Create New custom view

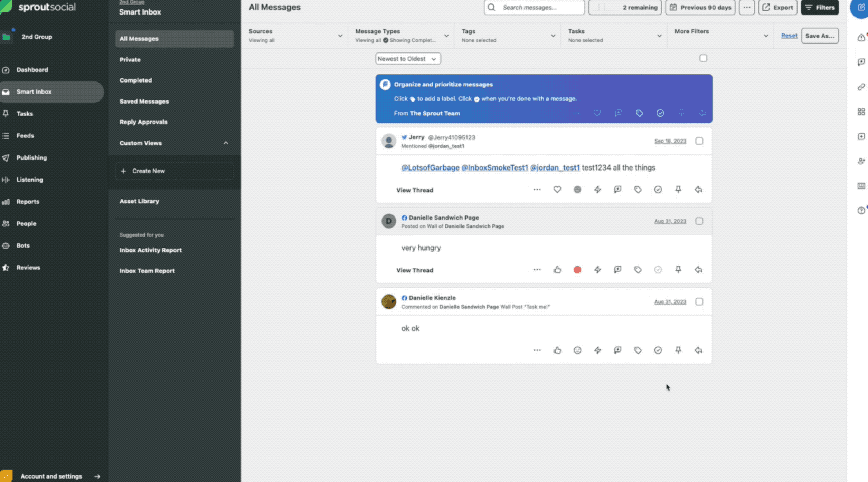click(174, 171)
